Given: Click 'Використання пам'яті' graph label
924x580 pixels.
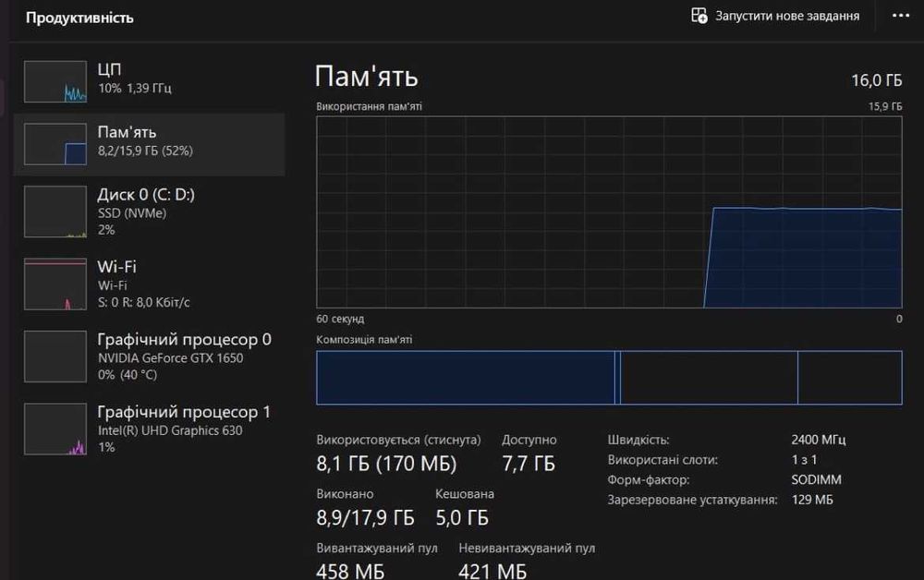Looking at the screenshot, I should point(369,106).
